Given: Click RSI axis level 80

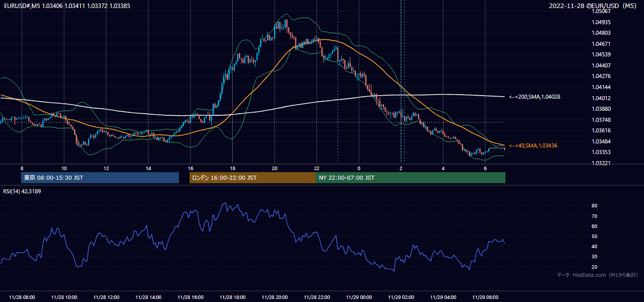Looking at the screenshot, I should pos(594,206).
